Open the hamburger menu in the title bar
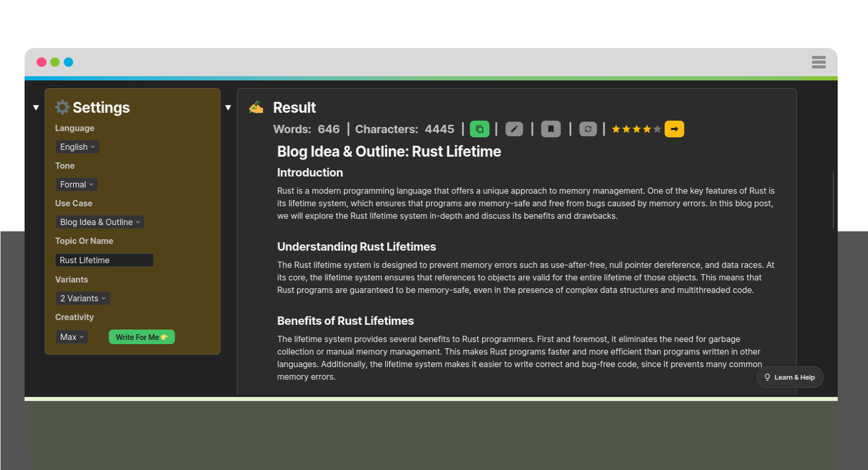 pos(819,62)
